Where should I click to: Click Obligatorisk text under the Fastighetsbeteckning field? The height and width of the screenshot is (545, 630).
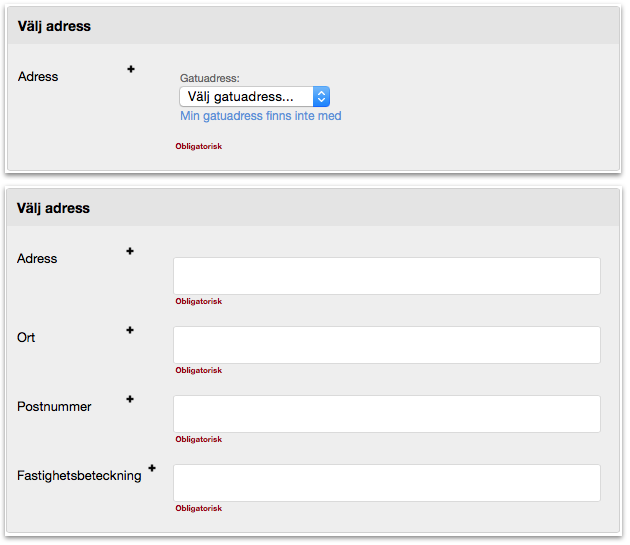click(x=199, y=508)
